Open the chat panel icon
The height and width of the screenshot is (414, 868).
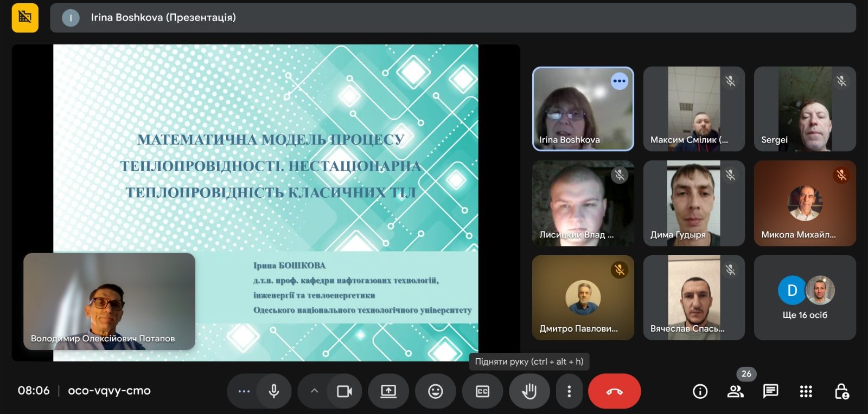point(770,391)
